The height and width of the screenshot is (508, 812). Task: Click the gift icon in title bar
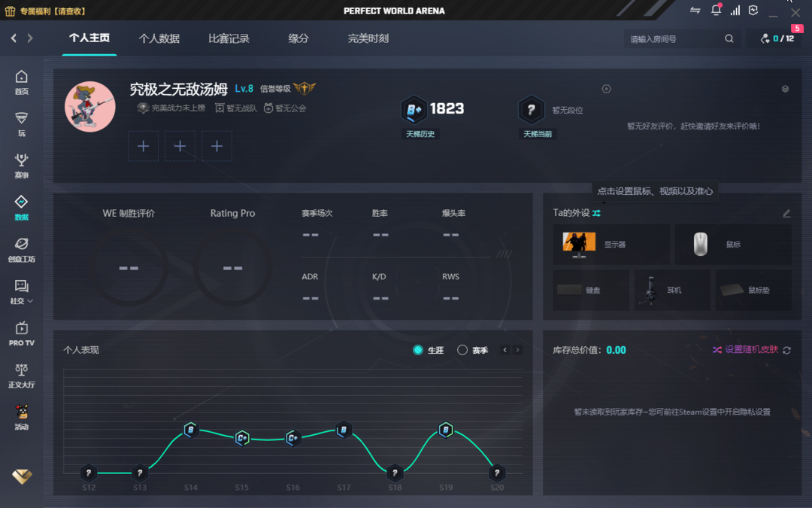tap(10, 11)
